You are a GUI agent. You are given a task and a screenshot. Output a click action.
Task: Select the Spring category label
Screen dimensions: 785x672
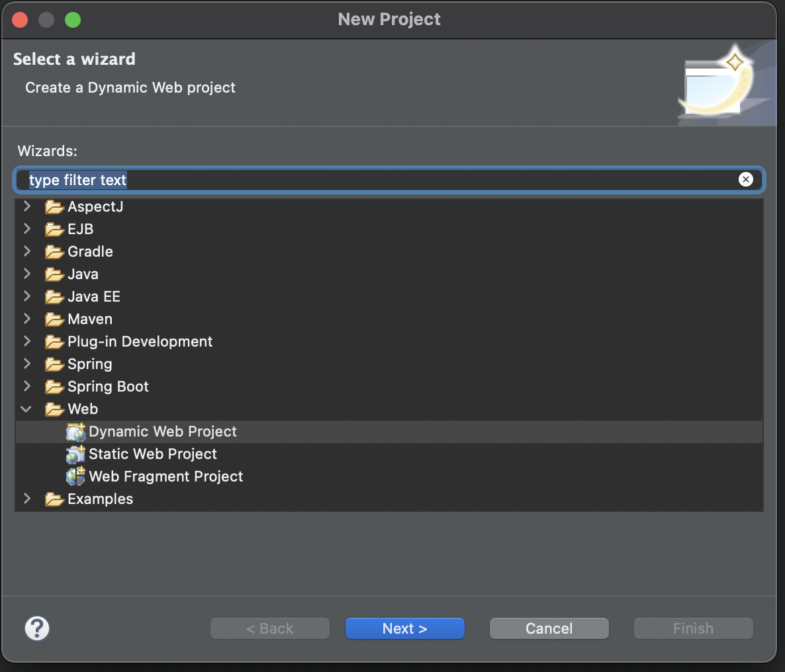[89, 364]
